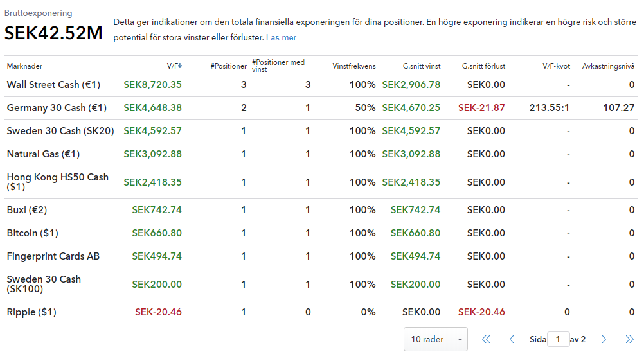Click Bitcoin's SEK660.80 profit value
Viewport: 644px width, 352px height.
click(x=157, y=233)
